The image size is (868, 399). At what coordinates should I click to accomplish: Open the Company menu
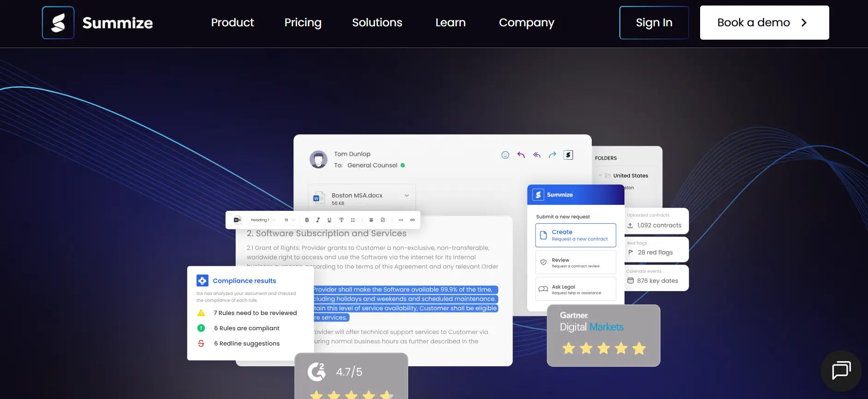pyautogui.click(x=527, y=23)
